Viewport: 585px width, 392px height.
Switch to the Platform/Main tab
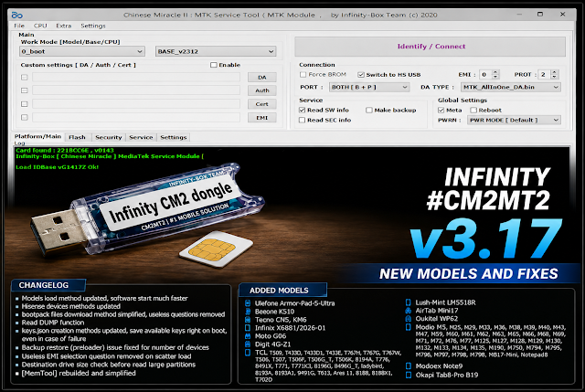tap(37, 136)
